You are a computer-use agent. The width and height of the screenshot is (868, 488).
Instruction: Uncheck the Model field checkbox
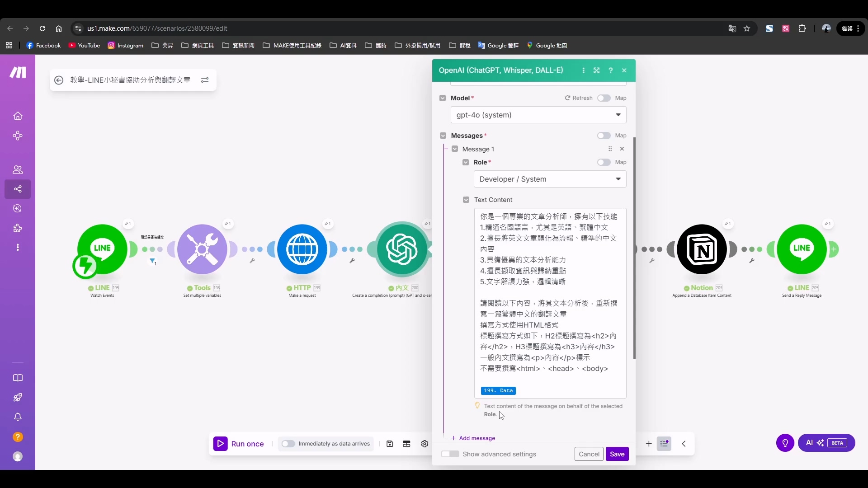click(x=443, y=98)
